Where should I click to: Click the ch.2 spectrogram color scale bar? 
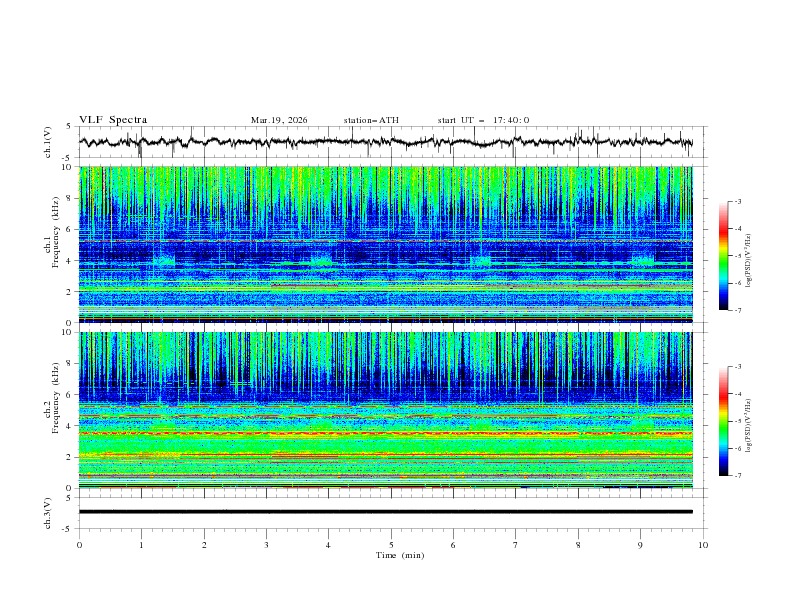tap(723, 421)
